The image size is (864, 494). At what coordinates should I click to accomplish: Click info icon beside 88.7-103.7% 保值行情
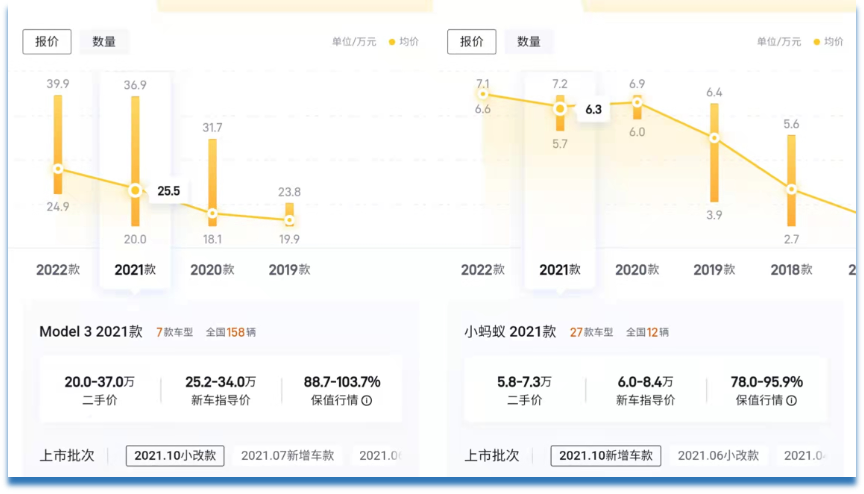click(x=366, y=400)
